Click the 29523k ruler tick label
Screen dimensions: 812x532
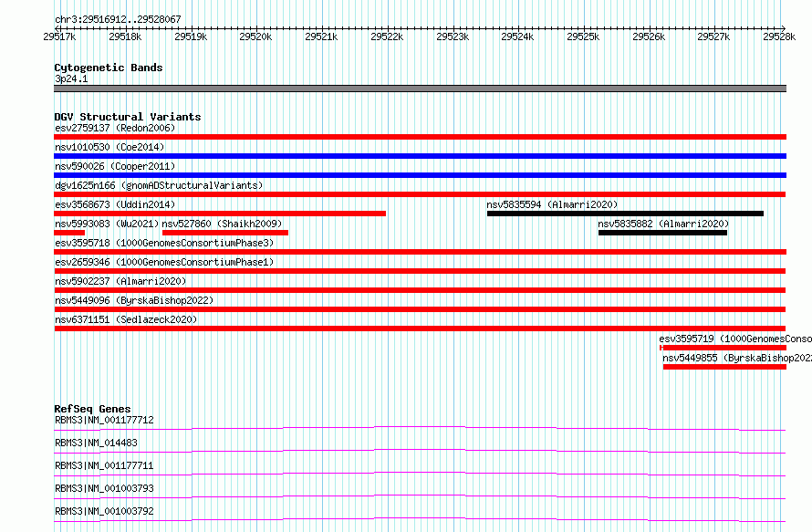point(453,37)
